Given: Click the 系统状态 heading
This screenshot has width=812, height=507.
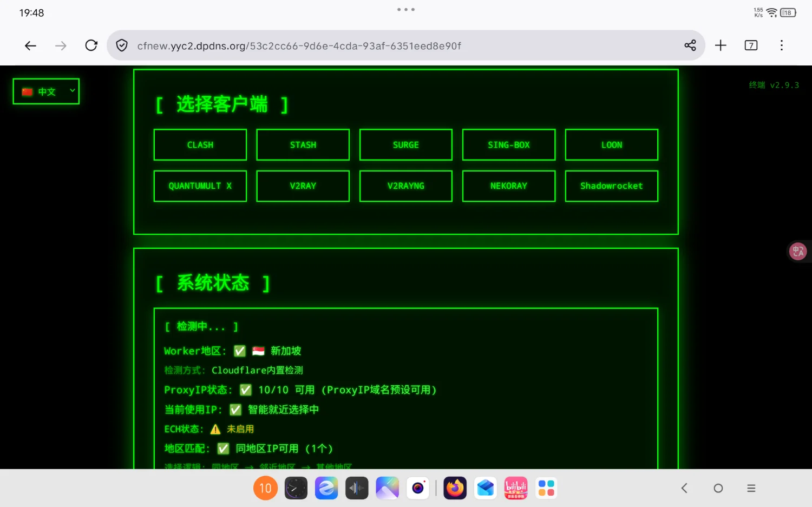Looking at the screenshot, I should click(213, 283).
